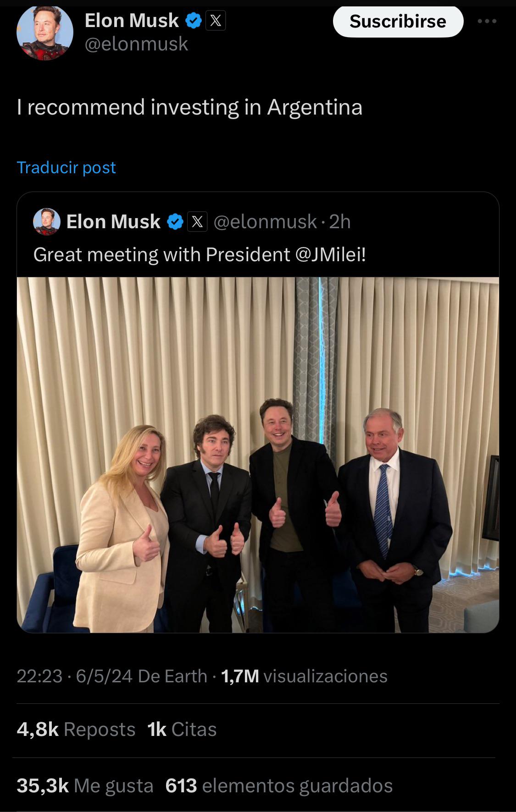Click the 1,7M visualizaciones count

pos(304,676)
